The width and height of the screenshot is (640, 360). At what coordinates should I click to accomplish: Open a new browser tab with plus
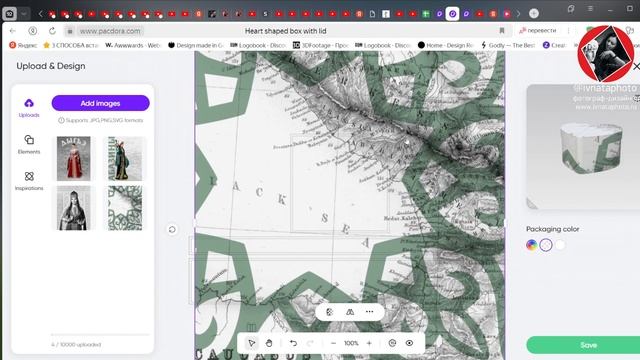point(534,13)
